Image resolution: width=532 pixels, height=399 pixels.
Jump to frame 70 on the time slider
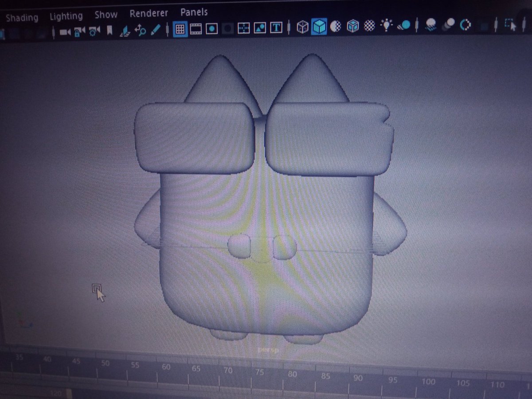pyautogui.click(x=228, y=371)
